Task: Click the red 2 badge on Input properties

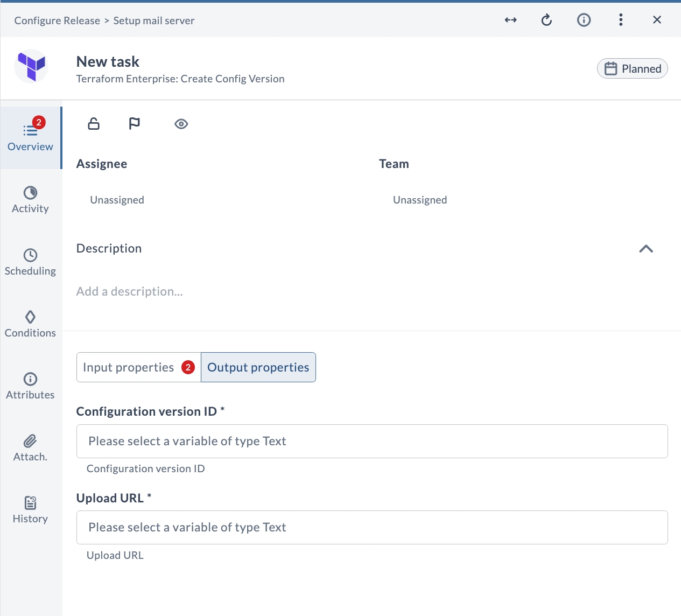Action: tap(188, 367)
